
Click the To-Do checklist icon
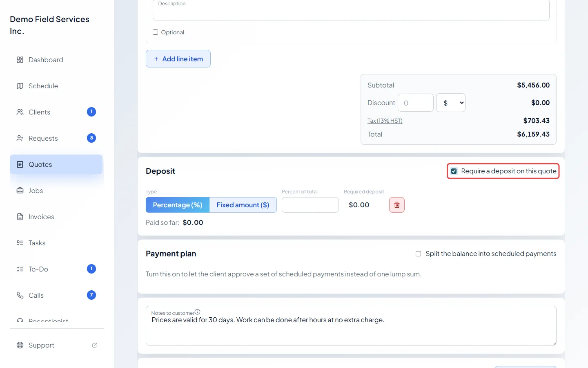point(20,269)
